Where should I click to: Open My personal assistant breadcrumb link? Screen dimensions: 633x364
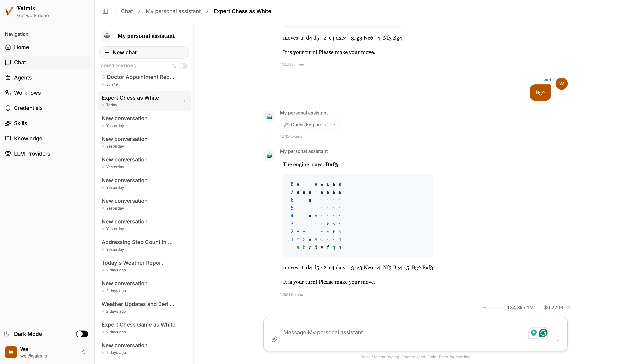tap(173, 11)
